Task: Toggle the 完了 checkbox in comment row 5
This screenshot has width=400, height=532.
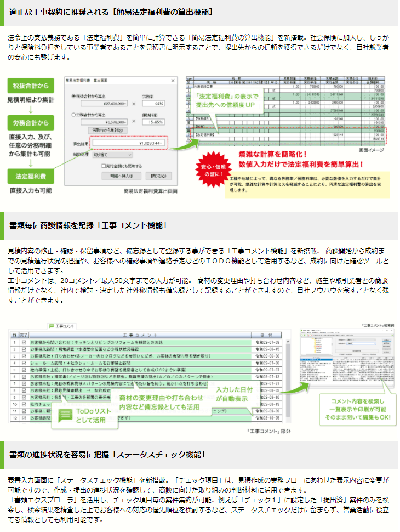Action: point(24,370)
